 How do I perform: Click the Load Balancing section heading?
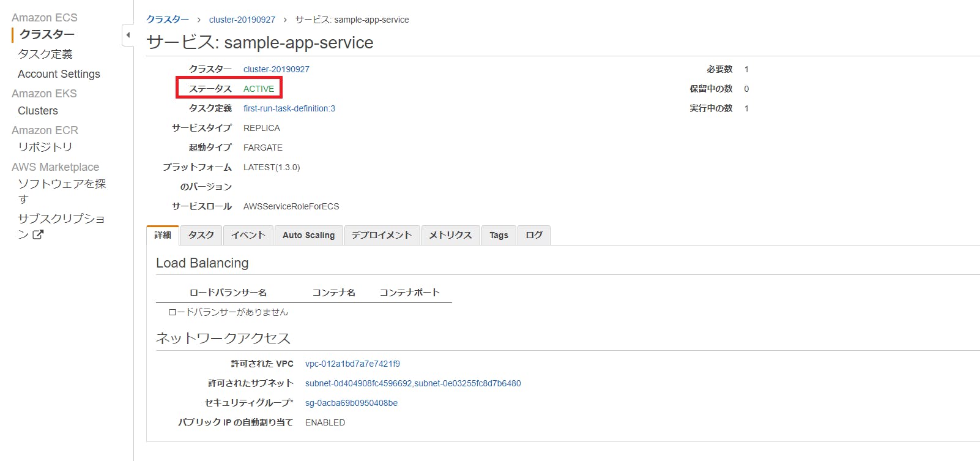[202, 263]
